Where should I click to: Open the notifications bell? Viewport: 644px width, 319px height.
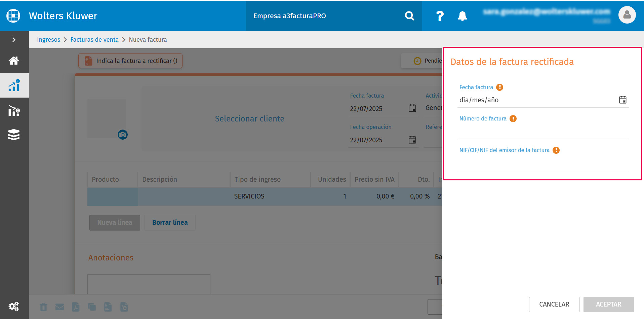click(462, 16)
